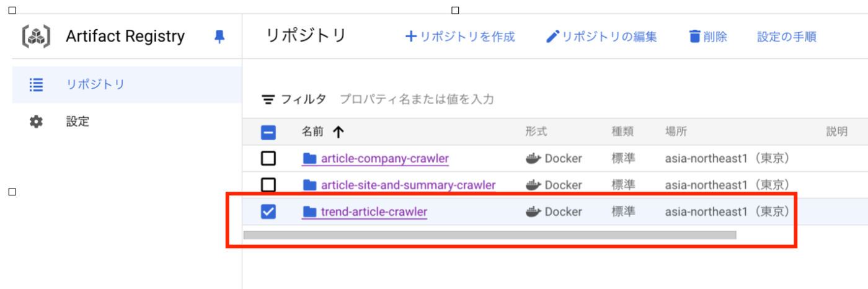Select the リポジトリ item in sidebar
The height and width of the screenshot is (289, 868).
point(95,85)
